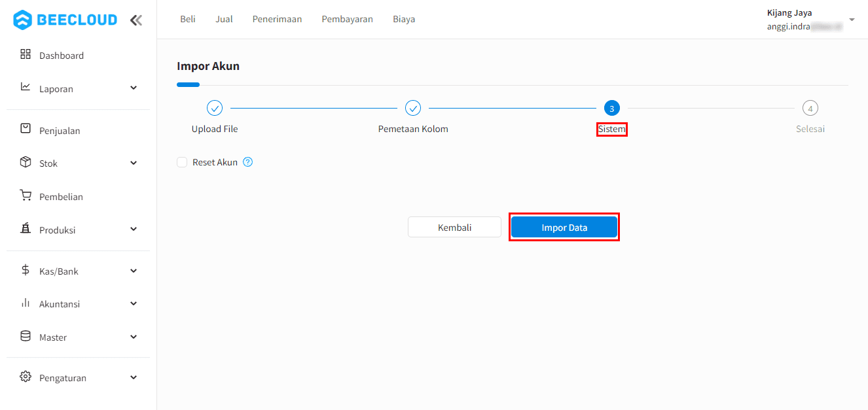This screenshot has height=410, width=868.
Task: Click the Dashboard grid icon
Action: [26, 54]
